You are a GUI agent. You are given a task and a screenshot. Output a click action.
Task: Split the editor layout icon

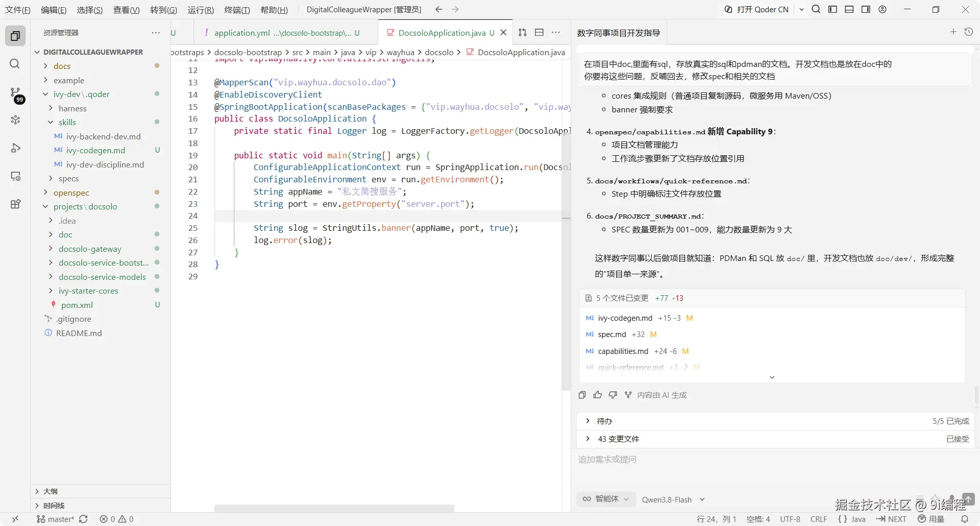(539, 33)
